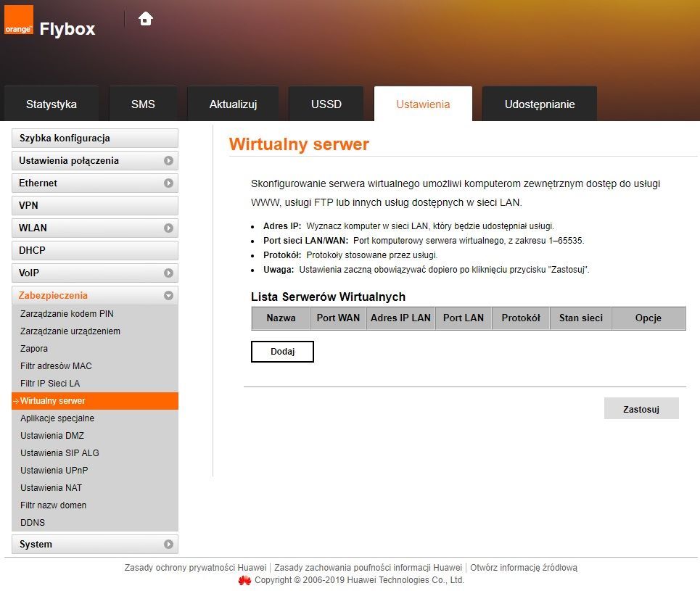Image resolution: width=700 pixels, height=591 pixels.
Task: Open Ustawienia DMZ in sidebar
Action: [52, 436]
